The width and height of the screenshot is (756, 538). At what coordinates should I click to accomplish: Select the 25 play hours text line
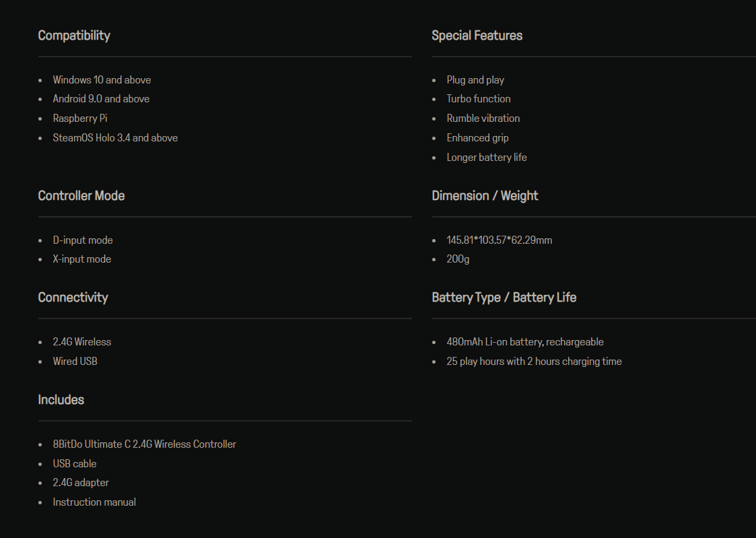pos(534,362)
